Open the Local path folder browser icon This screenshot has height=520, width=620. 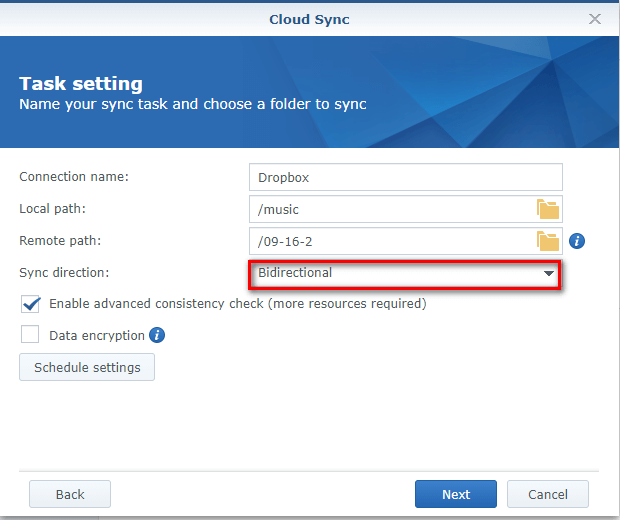pyautogui.click(x=547, y=209)
